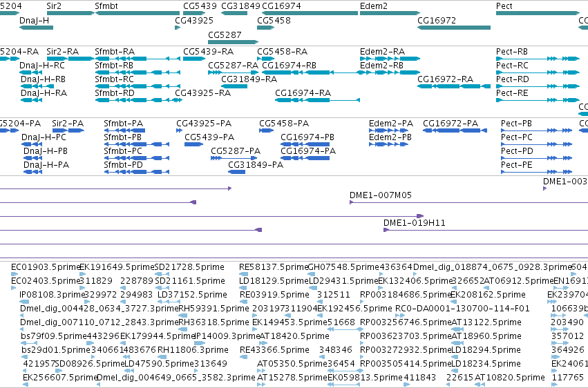Click the teal CG16974 gene arrow bar

click(310, 13)
